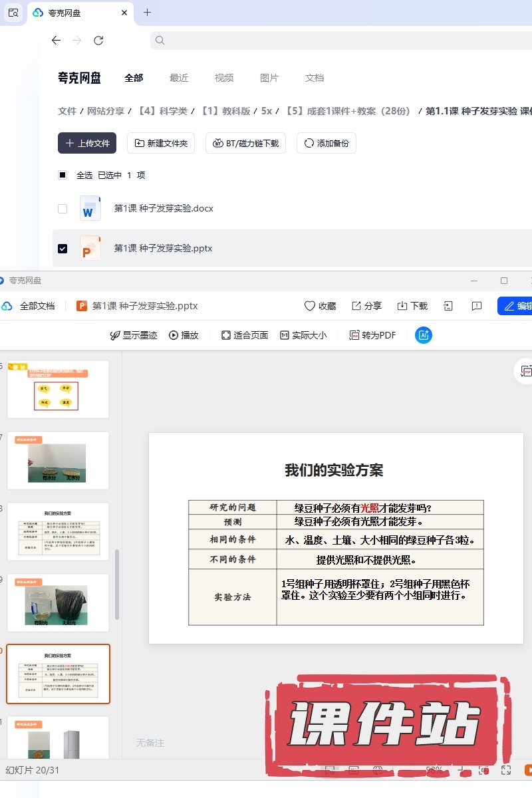Click 新建文件夹 new folder button

click(161, 143)
